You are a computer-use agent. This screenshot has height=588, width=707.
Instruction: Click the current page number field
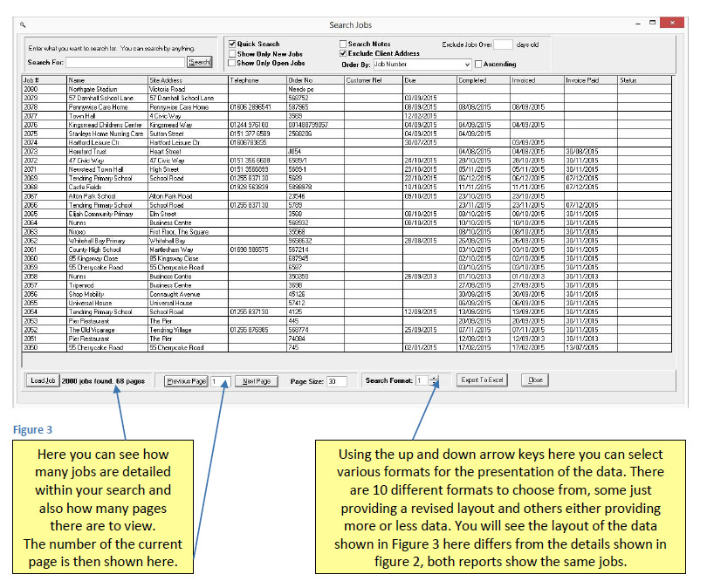click(221, 381)
